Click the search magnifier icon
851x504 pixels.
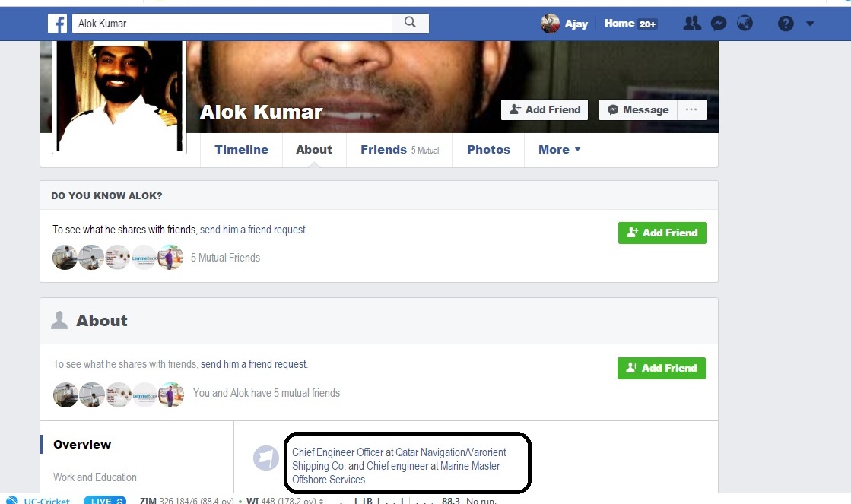[411, 22]
